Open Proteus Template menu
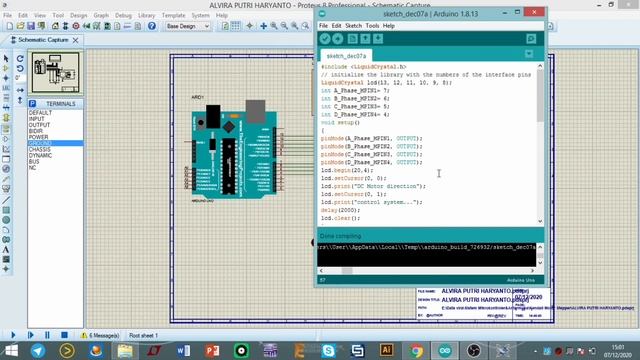 click(x=173, y=16)
